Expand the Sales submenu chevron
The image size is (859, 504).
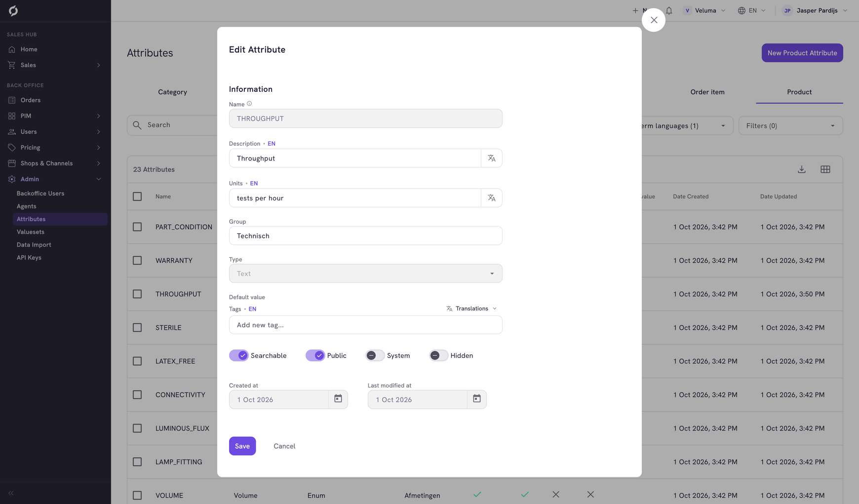(x=99, y=65)
